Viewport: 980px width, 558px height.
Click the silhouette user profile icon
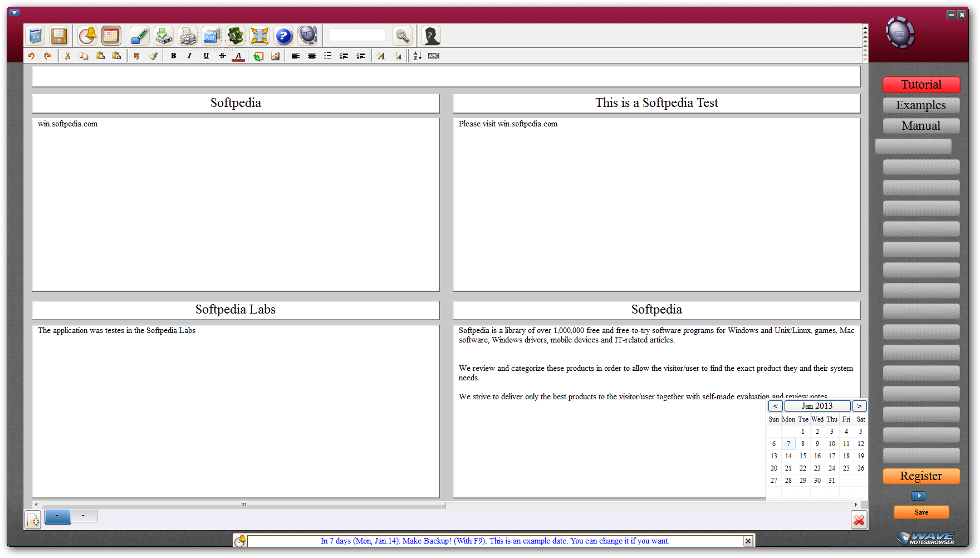coord(431,36)
